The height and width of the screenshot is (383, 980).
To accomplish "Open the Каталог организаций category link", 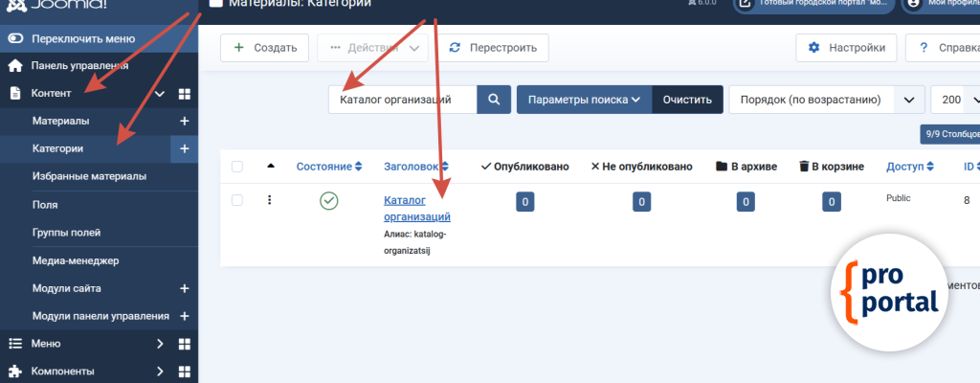I will [x=416, y=208].
